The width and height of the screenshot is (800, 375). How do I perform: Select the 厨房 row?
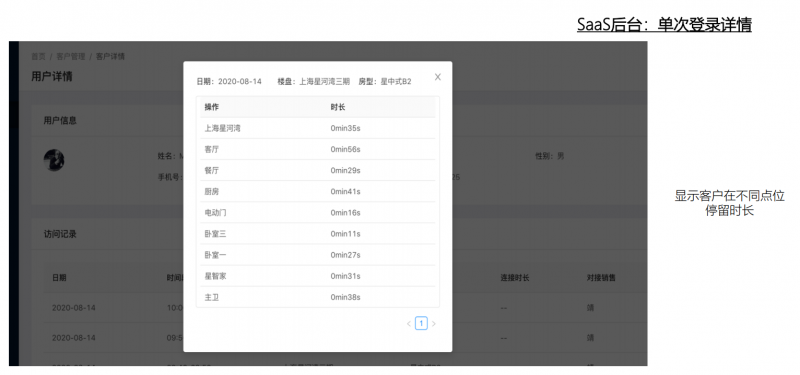[317, 192]
